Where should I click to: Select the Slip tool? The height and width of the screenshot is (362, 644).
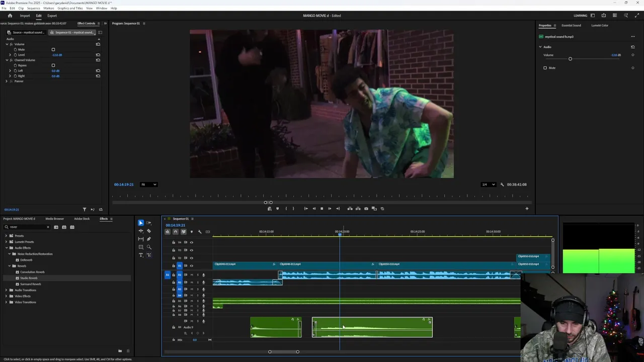pos(141,239)
